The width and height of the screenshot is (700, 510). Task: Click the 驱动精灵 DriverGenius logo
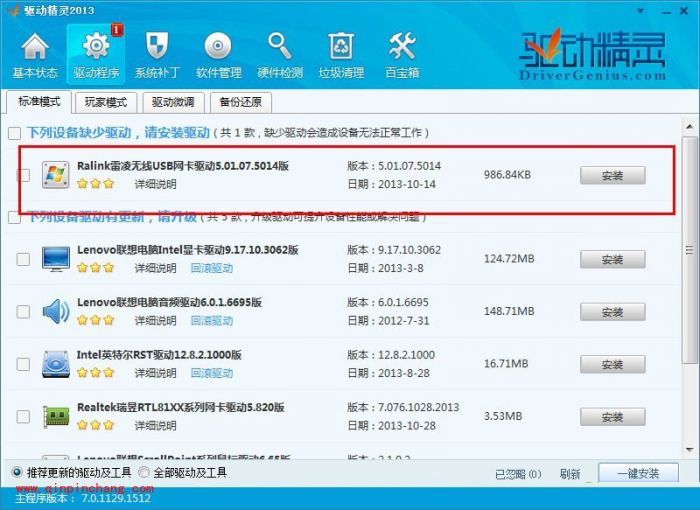coord(592,54)
